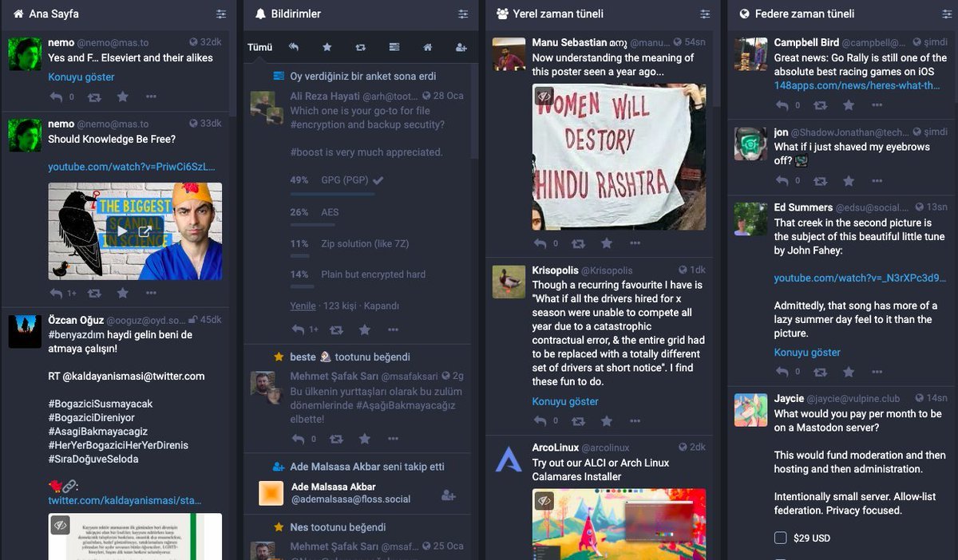The width and height of the screenshot is (958, 560).
Task: Favourite Manu Sebastian's post
Action: (606, 243)
